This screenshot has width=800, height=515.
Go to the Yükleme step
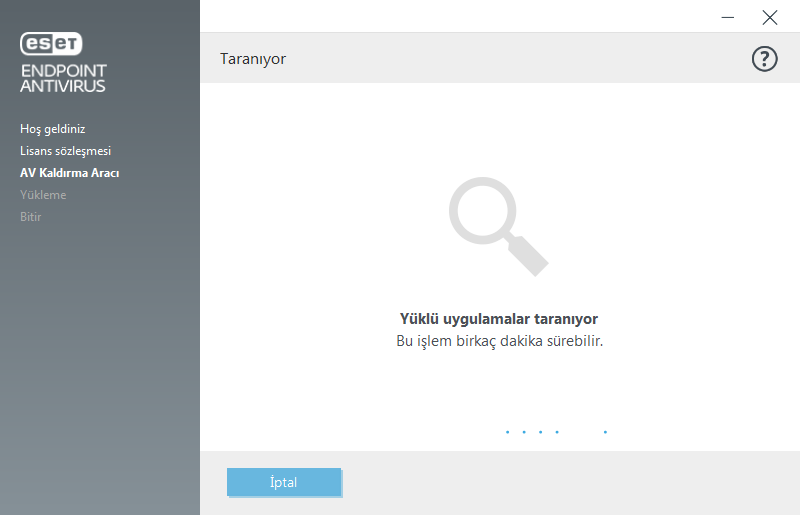(43, 194)
